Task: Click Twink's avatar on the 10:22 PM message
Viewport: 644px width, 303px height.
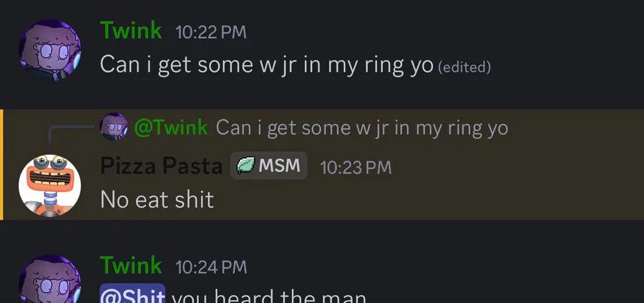Action: [x=49, y=49]
